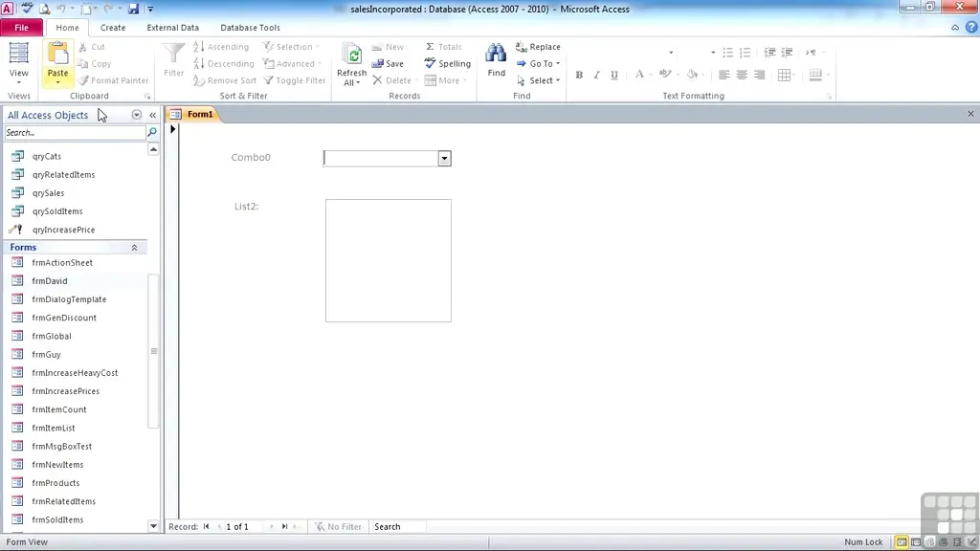Screen dimensions: 980x551
Task: Switch to the Create tab
Action: (x=113, y=28)
